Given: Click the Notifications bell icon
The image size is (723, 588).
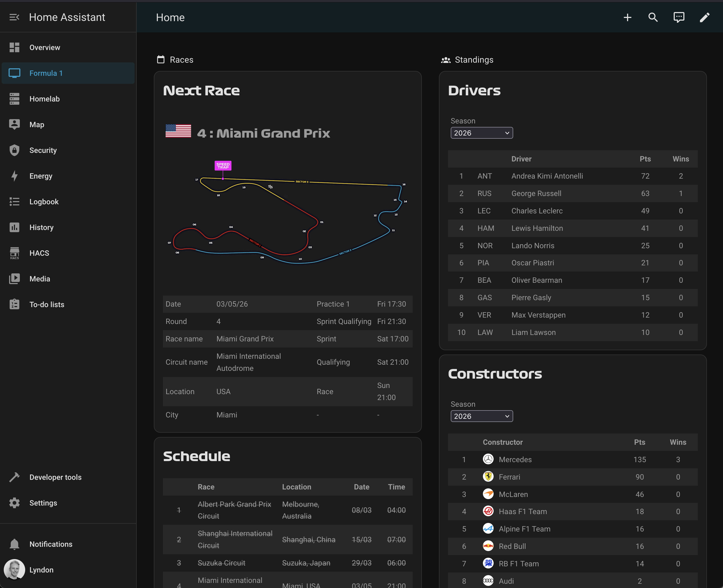Looking at the screenshot, I should [x=14, y=544].
